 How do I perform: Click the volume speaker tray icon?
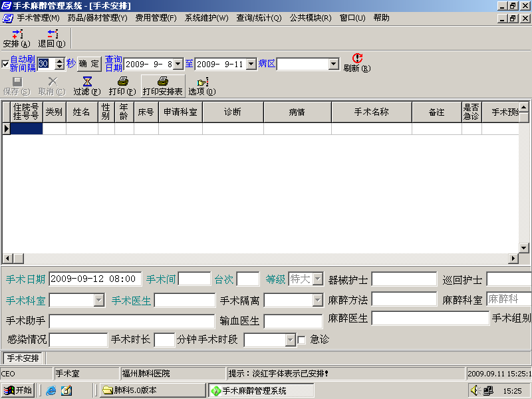tap(475, 390)
